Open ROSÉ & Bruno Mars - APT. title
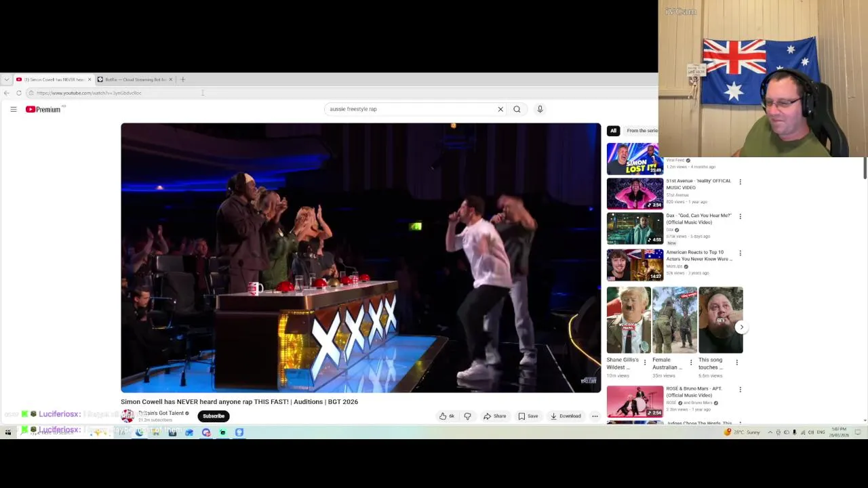This screenshot has width=868, height=488. click(x=694, y=392)
